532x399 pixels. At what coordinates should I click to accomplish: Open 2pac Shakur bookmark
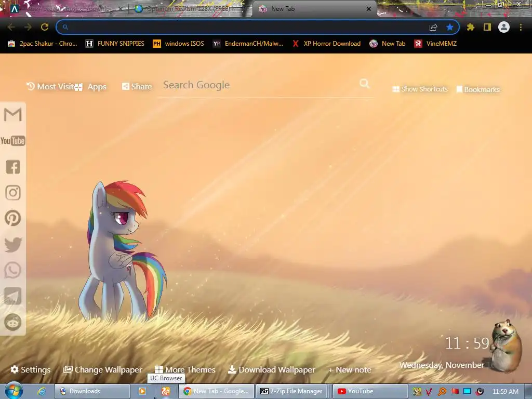click(43, 44)
